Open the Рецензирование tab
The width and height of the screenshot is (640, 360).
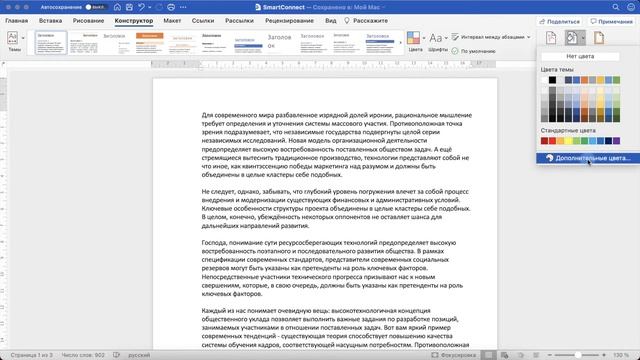point(289,20)
